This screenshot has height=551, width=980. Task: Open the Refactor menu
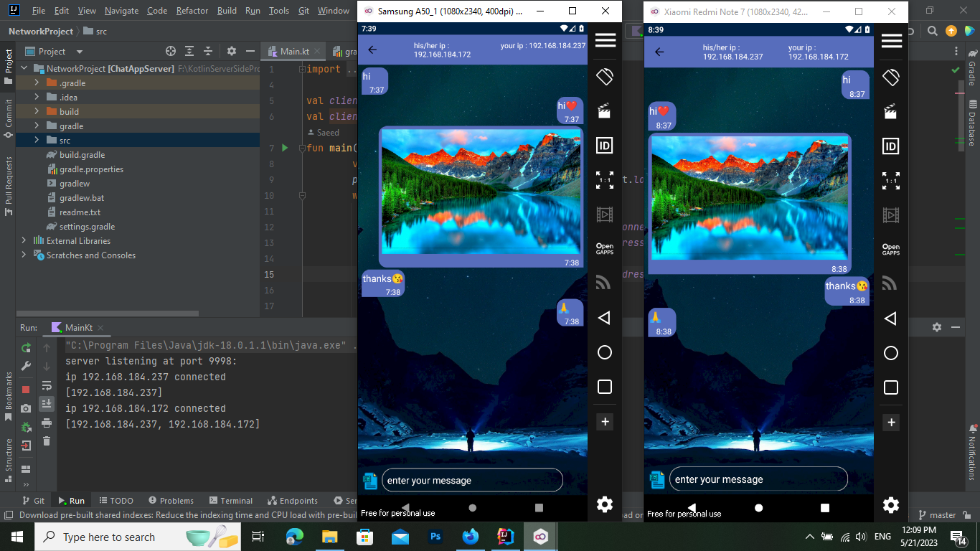192,11
